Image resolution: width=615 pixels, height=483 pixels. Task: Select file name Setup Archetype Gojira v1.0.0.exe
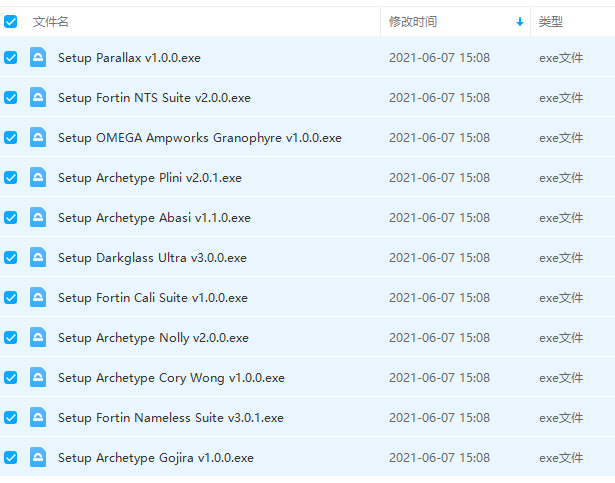pyautogui.click(x=156, y=458)
